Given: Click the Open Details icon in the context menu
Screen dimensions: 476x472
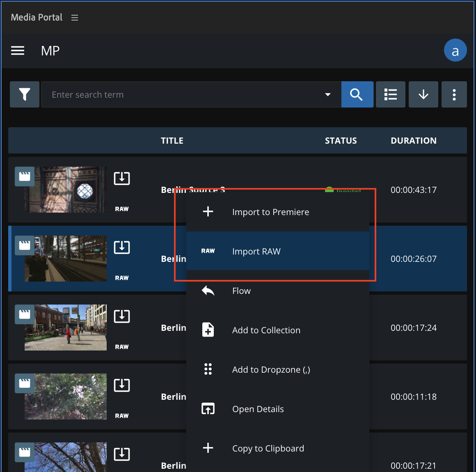Looking at the screenshot, I should pyautogui.click(x=208, y=408).
